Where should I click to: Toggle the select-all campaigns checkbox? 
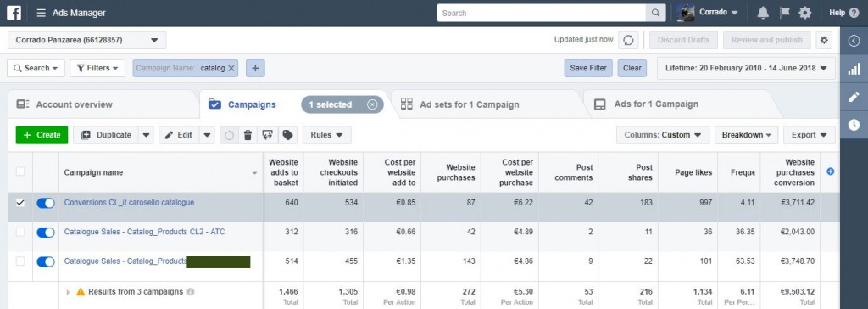pos(20,172)
